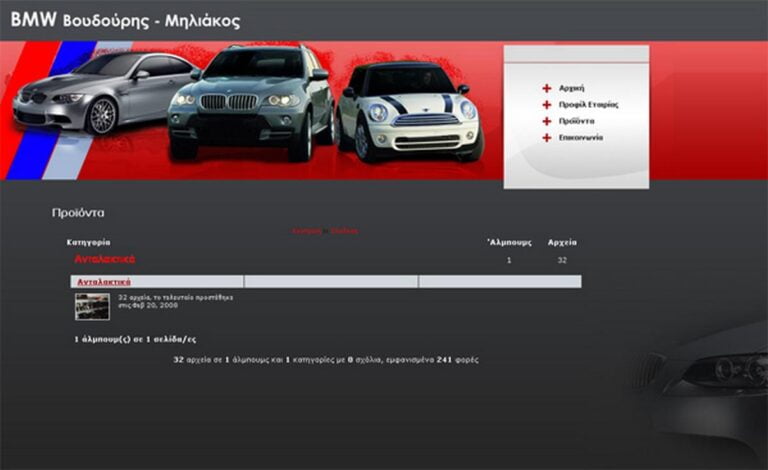This screenshot has height=470, width=768.
Task: Click the Ανταλλακτικά album thumbnail
Action: [x=92, y=306]
